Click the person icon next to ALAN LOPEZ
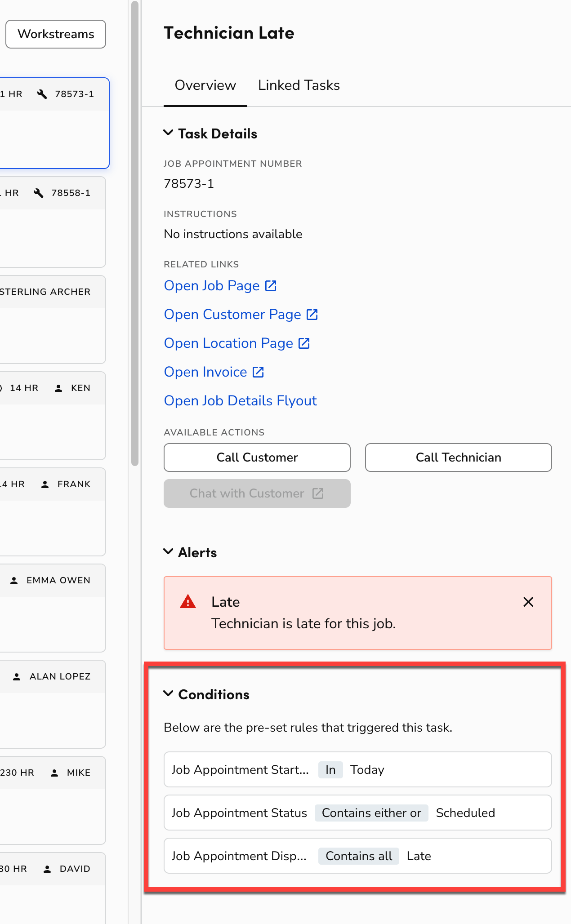The width and height of the screenshot is (571, 924). (17, 677)
